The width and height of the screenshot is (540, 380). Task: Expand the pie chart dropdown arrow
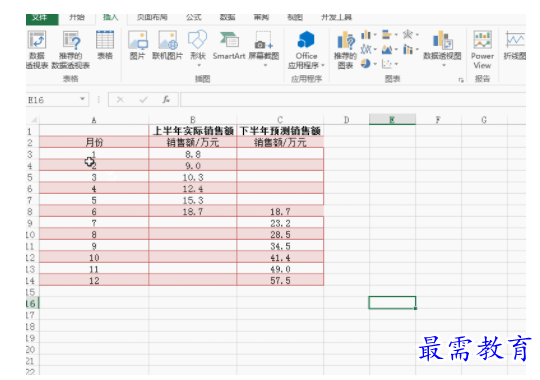tap(375, 64)
